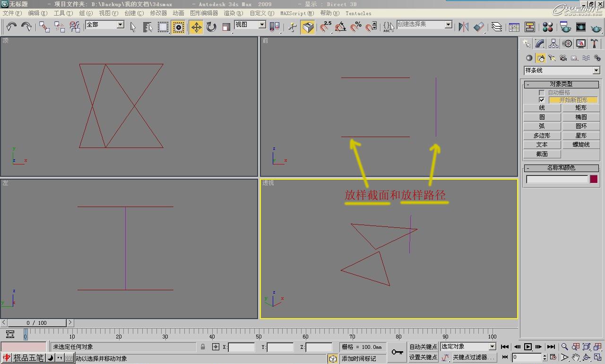Click the Bind to Space Warp icon
The width and height of the screenshot is (605, 364).
[x=75, y=27]
